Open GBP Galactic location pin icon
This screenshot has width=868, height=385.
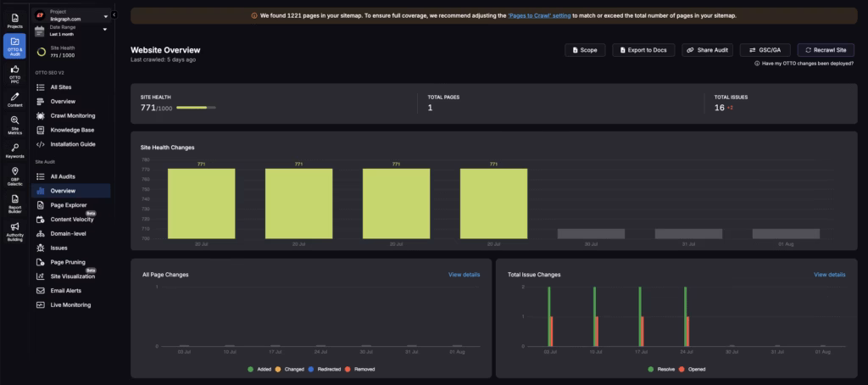pyautogui.click(x=14, y=175)
